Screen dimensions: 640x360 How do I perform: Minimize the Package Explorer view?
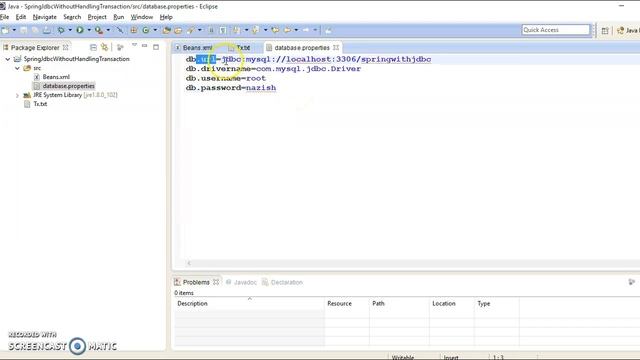click(x=144, y=46)
